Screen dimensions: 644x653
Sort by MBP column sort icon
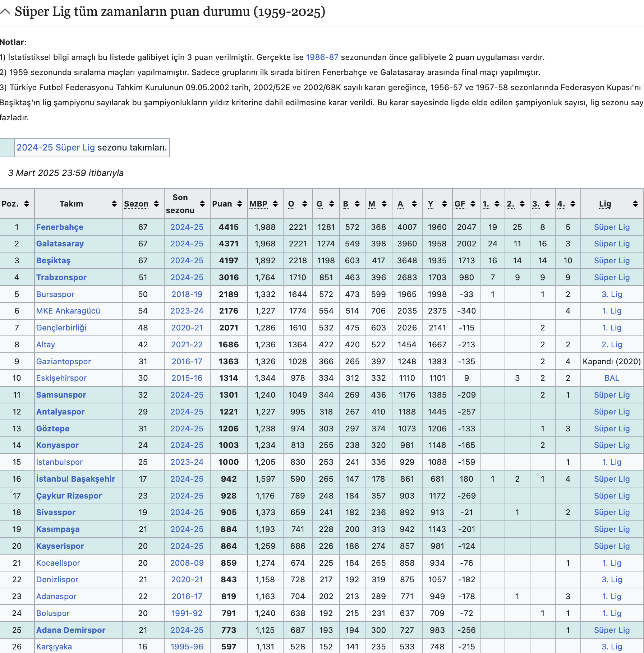275,204
